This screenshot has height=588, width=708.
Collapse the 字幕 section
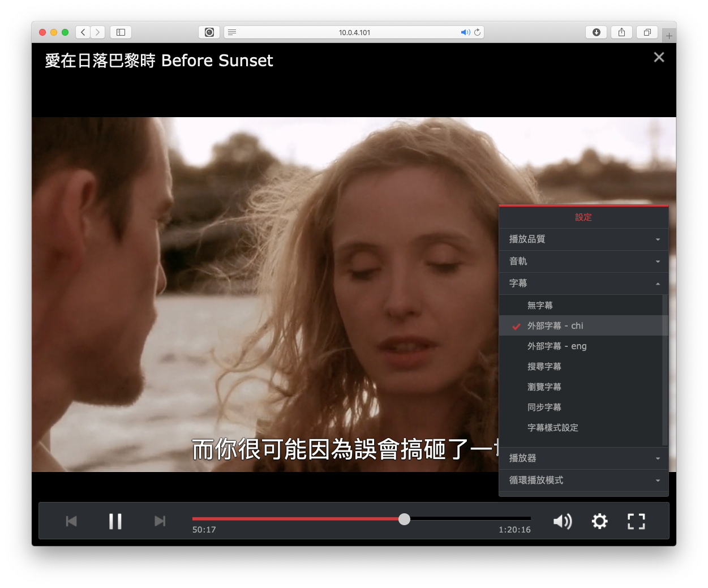coord(583,284)
